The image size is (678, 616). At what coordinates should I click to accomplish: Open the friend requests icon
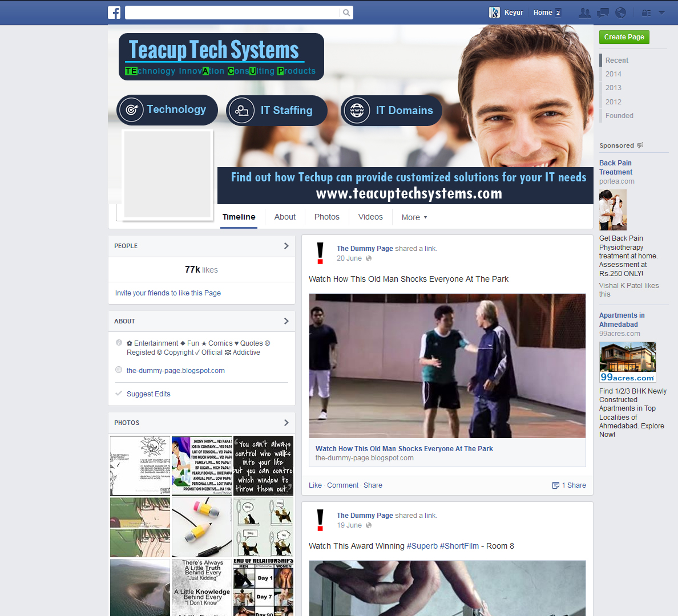tap(584, 12)
